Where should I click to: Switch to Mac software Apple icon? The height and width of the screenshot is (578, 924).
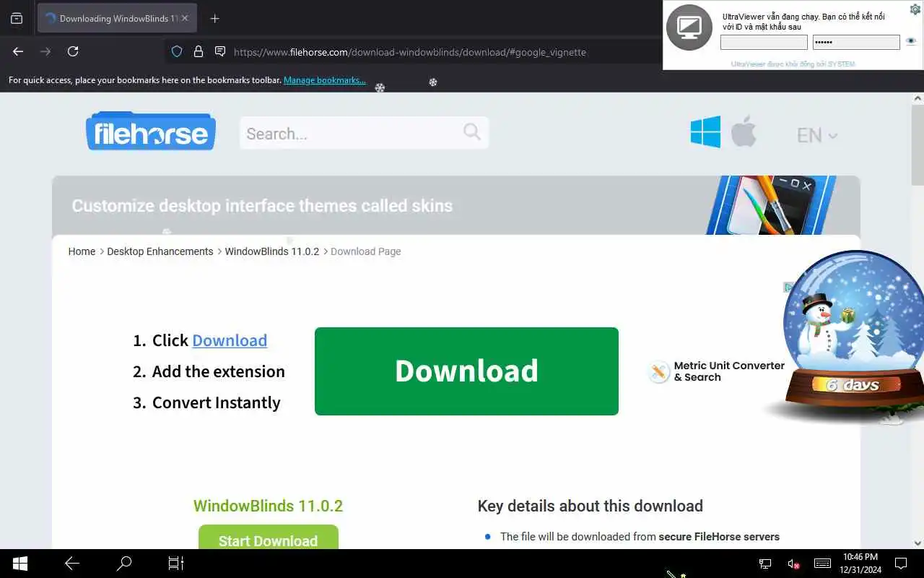[x=744, y=131]
